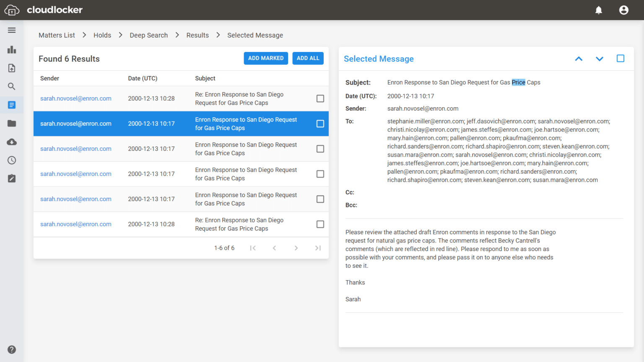Go to next message with down chevron
Viewport: 644px width, 362px height.
click(x=600, y=59)
